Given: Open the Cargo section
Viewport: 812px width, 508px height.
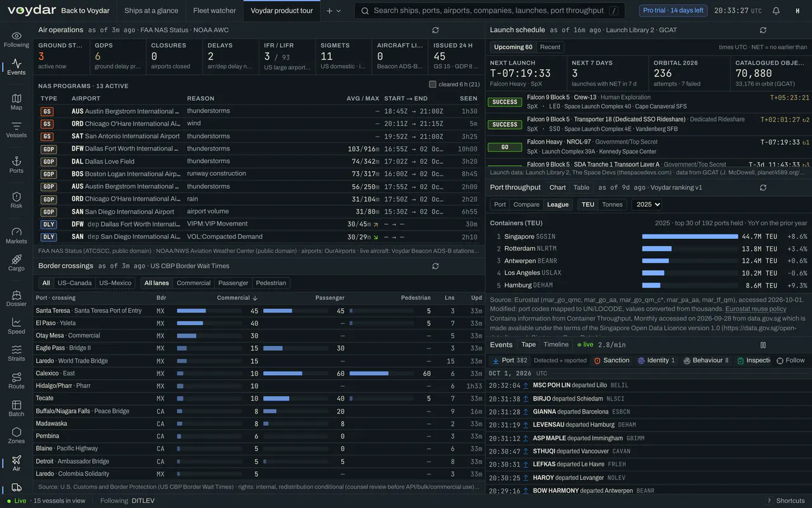Looking at the screenshot, I should point(16,263).
